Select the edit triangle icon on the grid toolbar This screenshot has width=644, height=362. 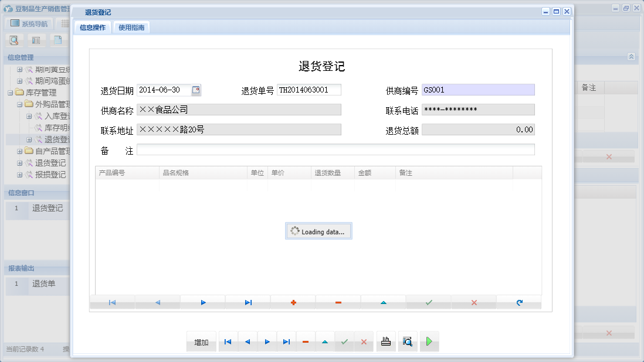pyautogui.click(x=383, y=302)
